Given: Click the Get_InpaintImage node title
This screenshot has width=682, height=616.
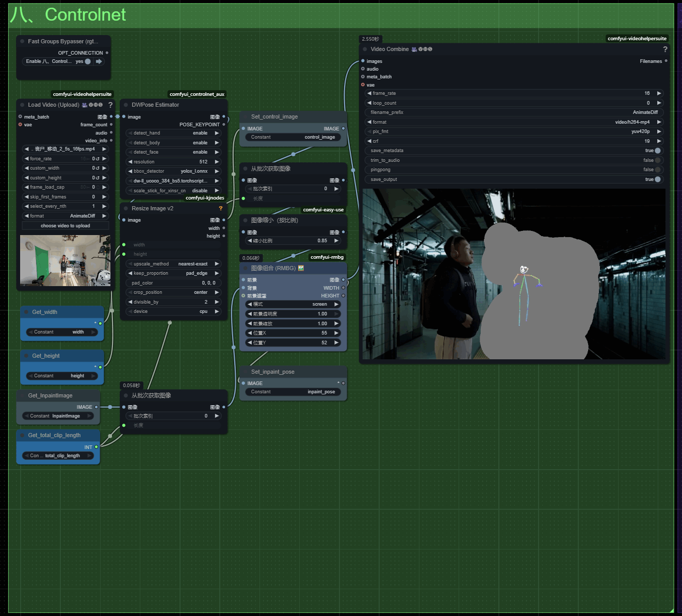Looking at the screenshot, I should [50, 396].
